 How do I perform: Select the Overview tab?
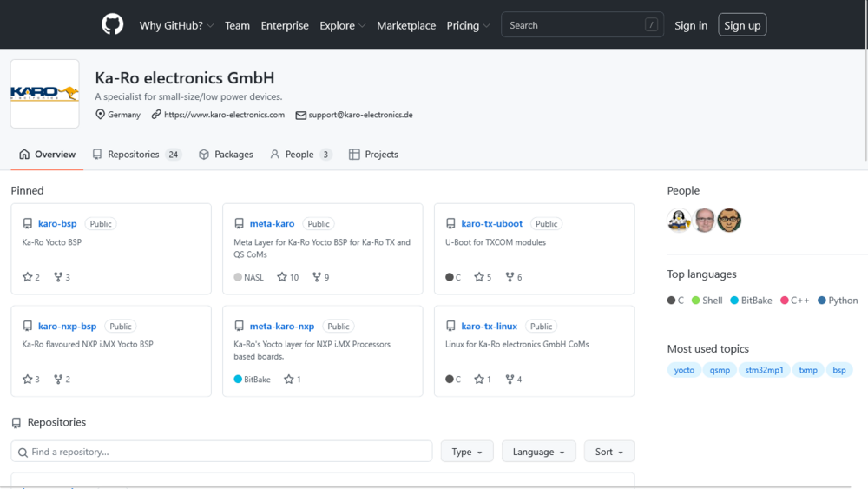pos(47,155)
